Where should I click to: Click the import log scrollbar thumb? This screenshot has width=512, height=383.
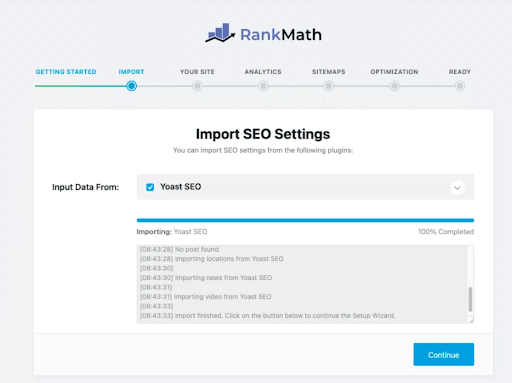click(470, 299)
